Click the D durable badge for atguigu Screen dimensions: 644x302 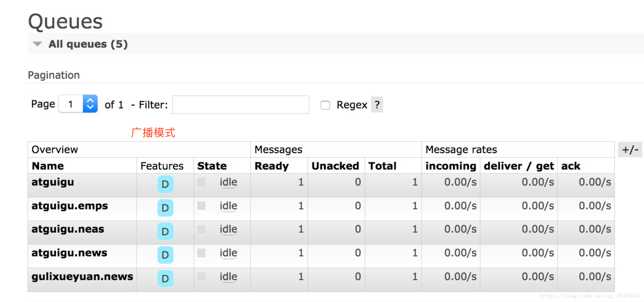click(165, 184)
